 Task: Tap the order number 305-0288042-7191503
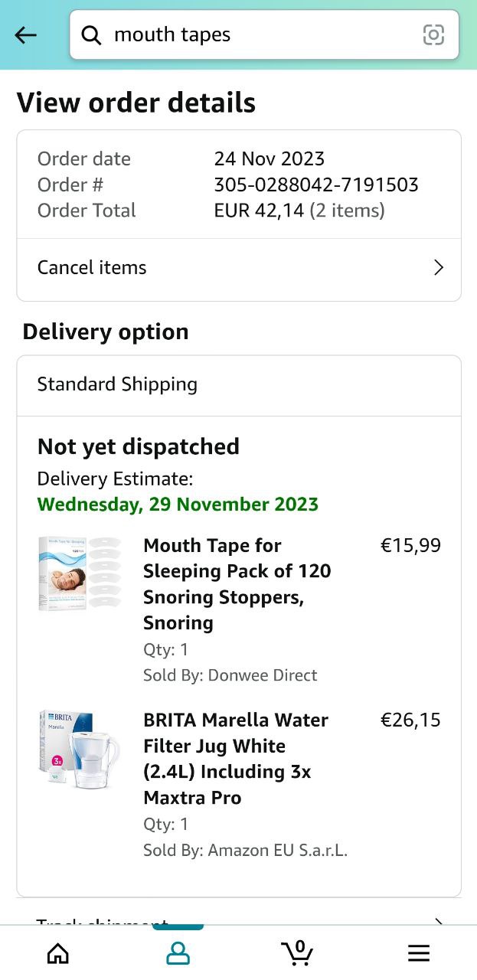pyautogui.click(x=316, y=185)
